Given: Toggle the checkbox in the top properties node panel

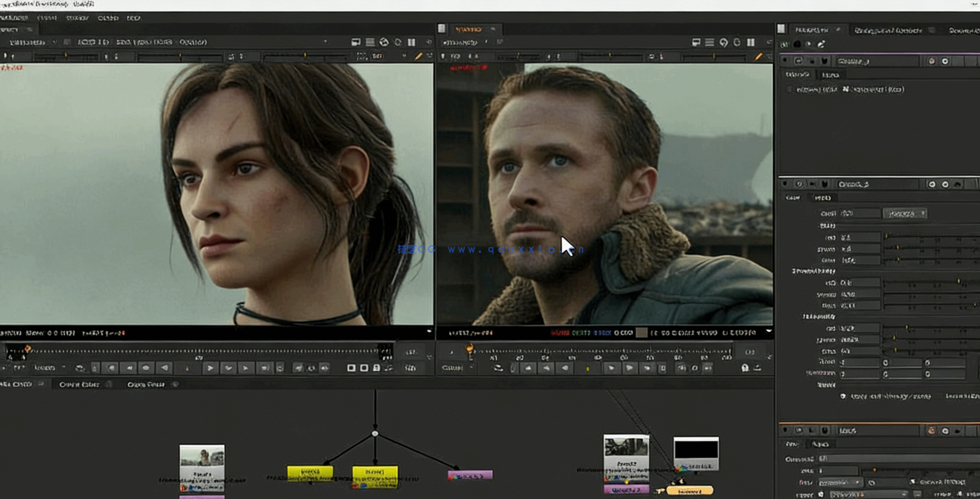Looking at the screenshot, I should click(x=790, y=90).
